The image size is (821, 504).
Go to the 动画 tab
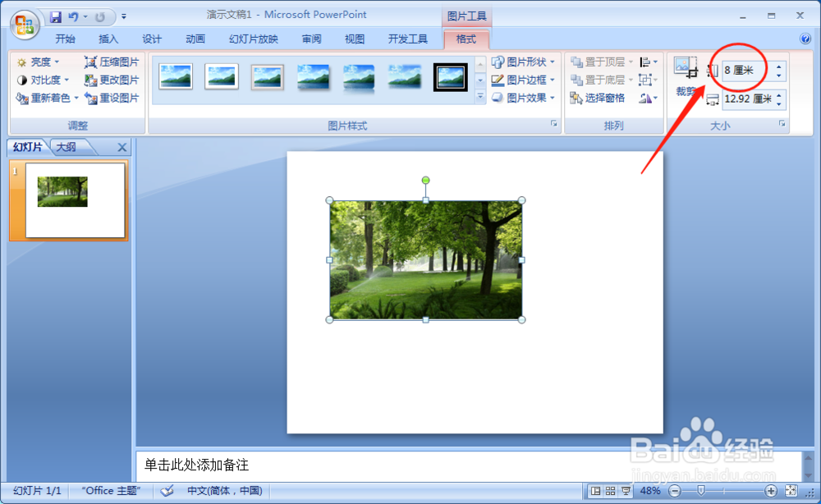(195, 39)
